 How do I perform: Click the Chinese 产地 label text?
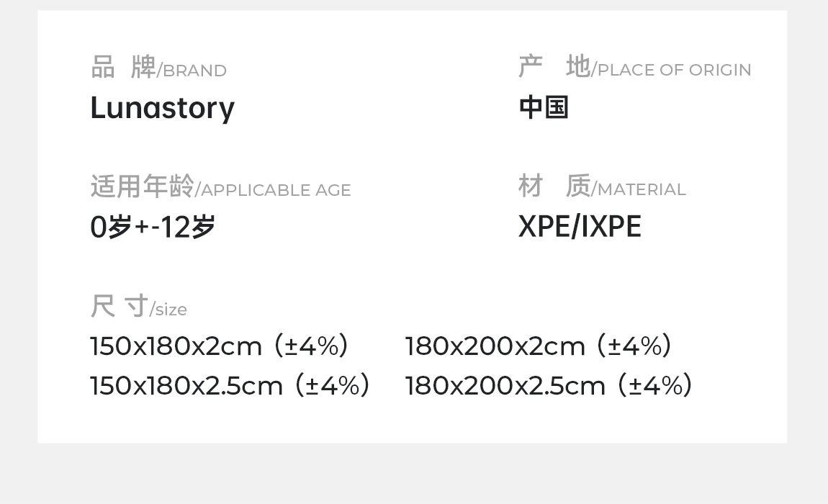554,66
